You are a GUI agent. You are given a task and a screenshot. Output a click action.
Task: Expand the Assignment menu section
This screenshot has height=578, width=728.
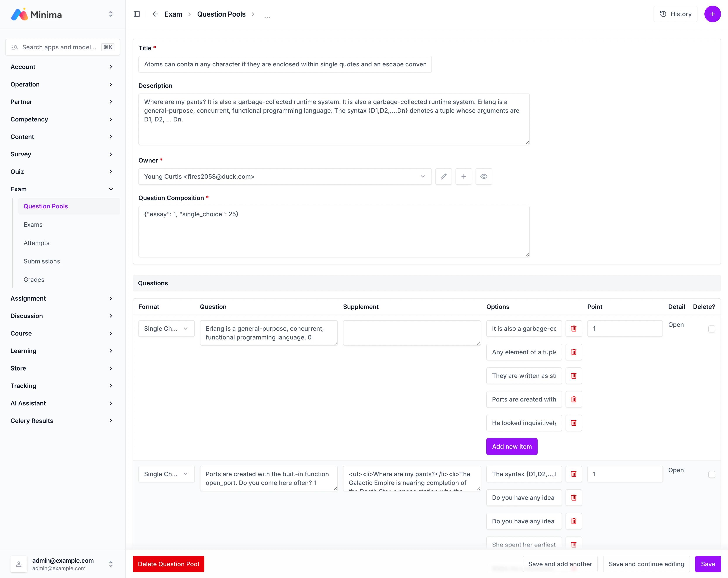click(62, 298)
